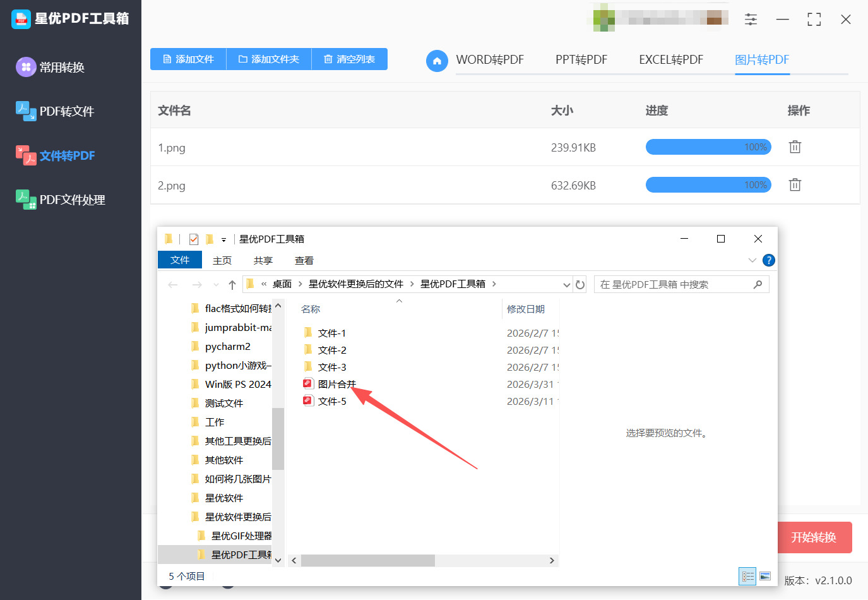
Task: Click the 桌面 breadcrumb in address bar
Action: coord(282,284)
